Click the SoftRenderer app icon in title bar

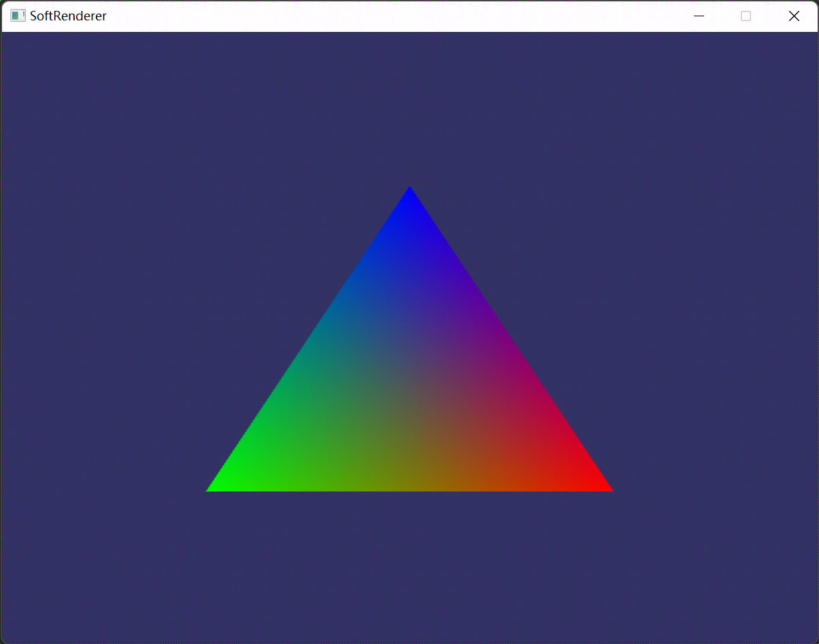click(x=18, y=16)
